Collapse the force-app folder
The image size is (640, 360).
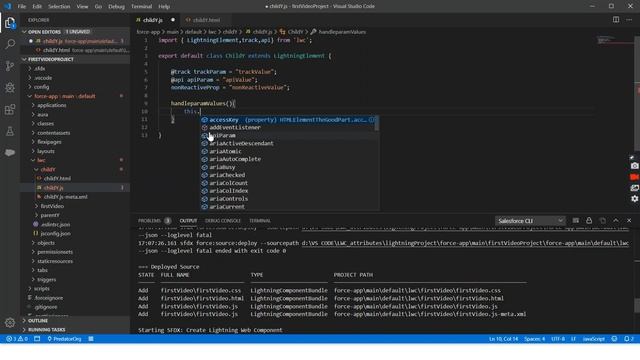[x=76, y=96]
